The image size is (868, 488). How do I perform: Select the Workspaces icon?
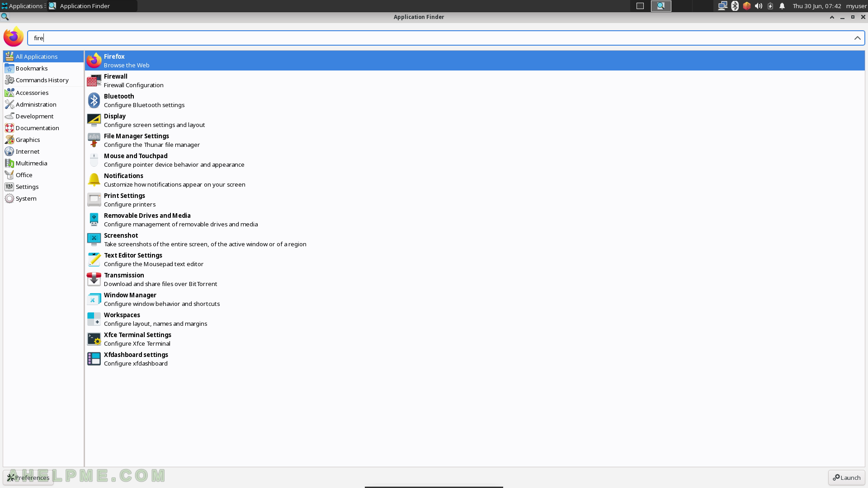tap(94, 319)
